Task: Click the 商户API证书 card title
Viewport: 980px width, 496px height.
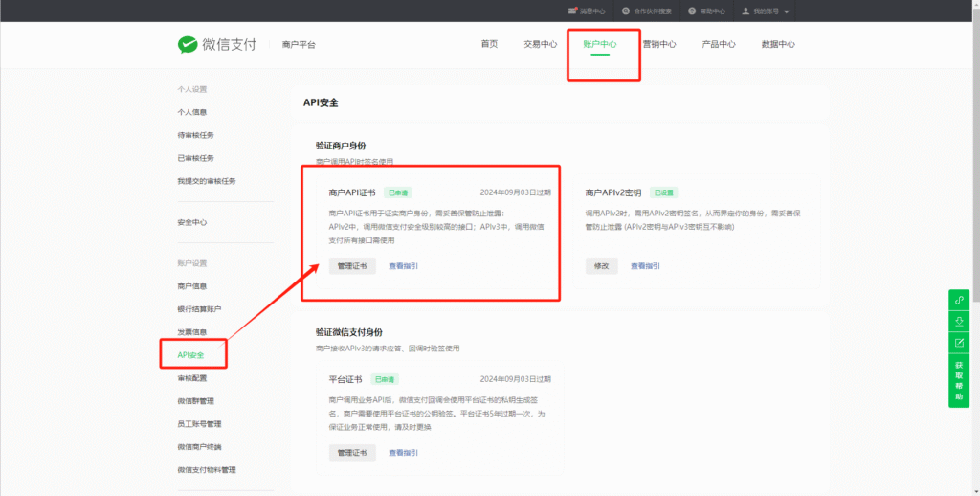Action: [x=352, y=192]
